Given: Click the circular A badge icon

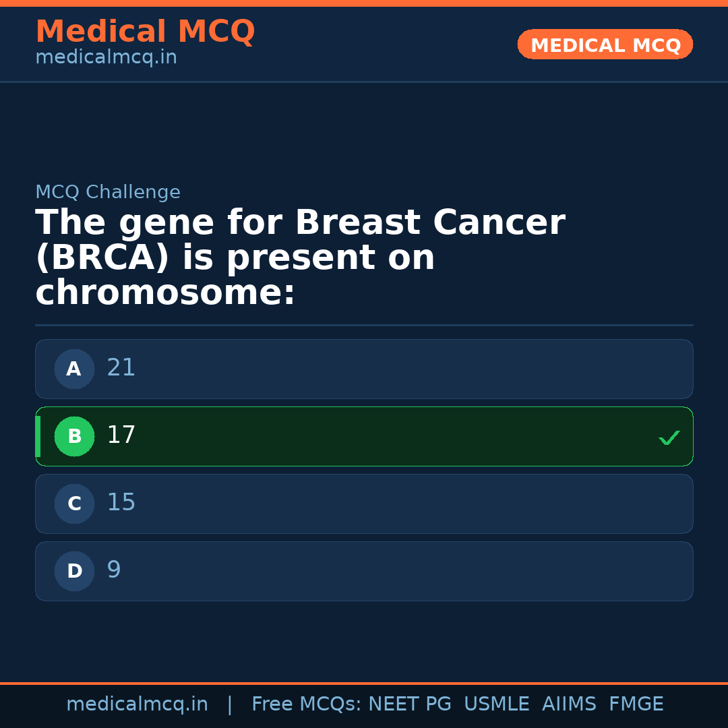Looking at the screenshot, I should pyautogui.click(x=74, y=369).
